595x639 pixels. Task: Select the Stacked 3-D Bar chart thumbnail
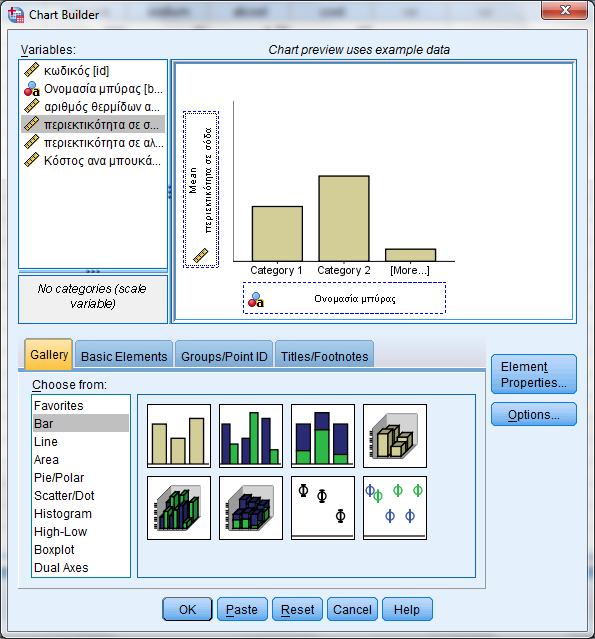click(251, 508)
